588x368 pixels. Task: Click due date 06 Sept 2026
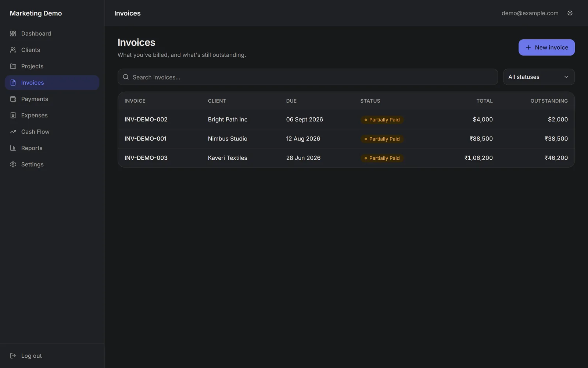coord(305,119)
